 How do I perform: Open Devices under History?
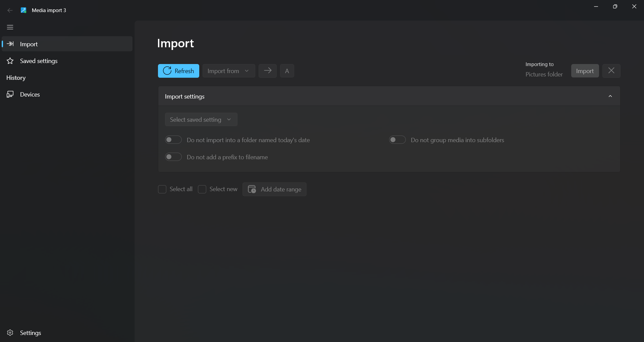click(x=67, y=94)
